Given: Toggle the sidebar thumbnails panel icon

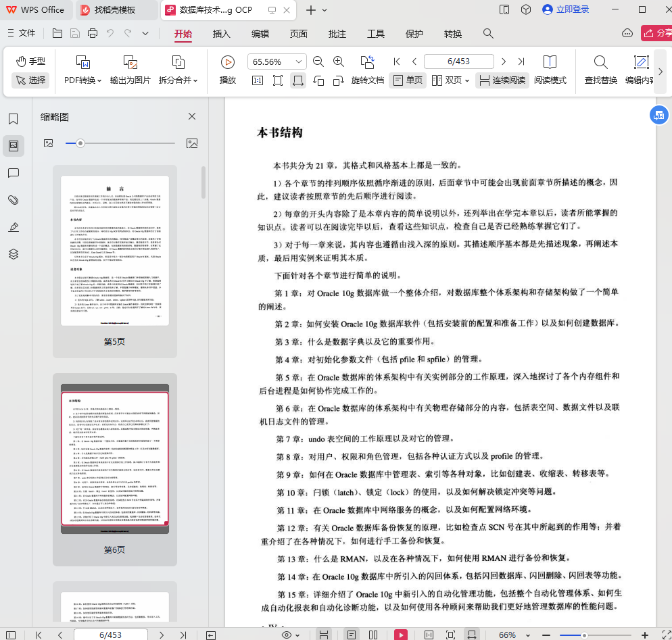Looking at the screenshot, I should [x=14, y=146].
